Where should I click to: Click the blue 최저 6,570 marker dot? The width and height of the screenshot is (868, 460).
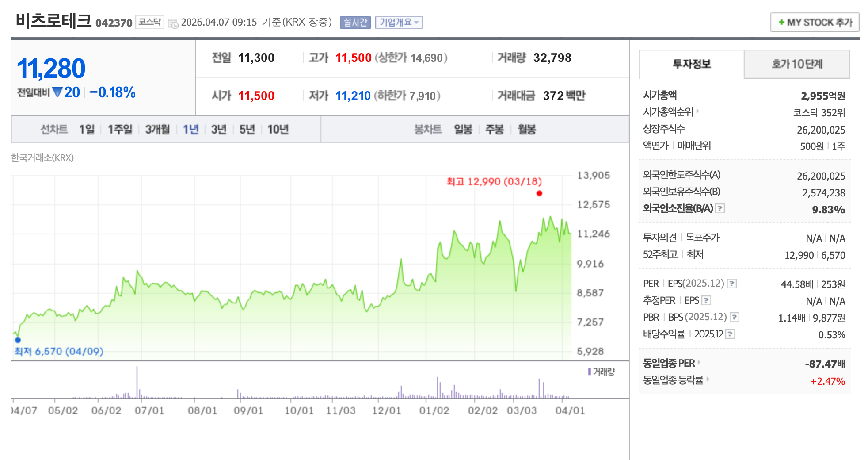pos(18,340)
